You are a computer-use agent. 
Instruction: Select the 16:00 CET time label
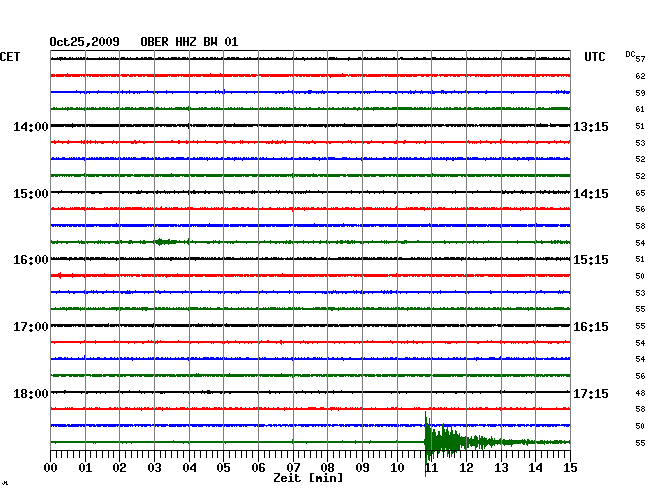click(x=31, y=260)
